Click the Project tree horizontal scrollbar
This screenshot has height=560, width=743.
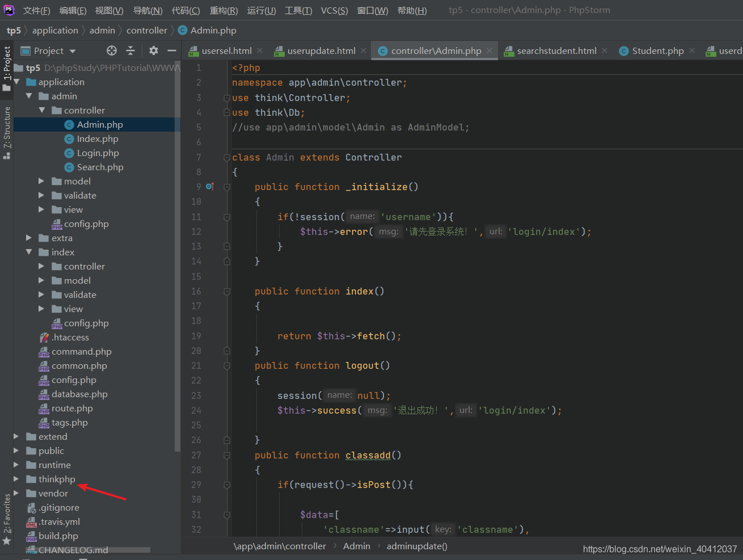[88, 550]
